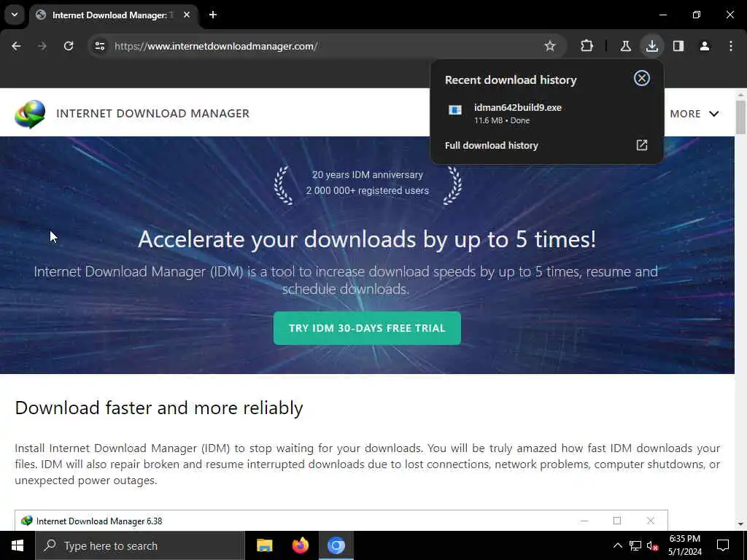Open the Windows Start menu
The image size is (747, 560).
point(18,545)
